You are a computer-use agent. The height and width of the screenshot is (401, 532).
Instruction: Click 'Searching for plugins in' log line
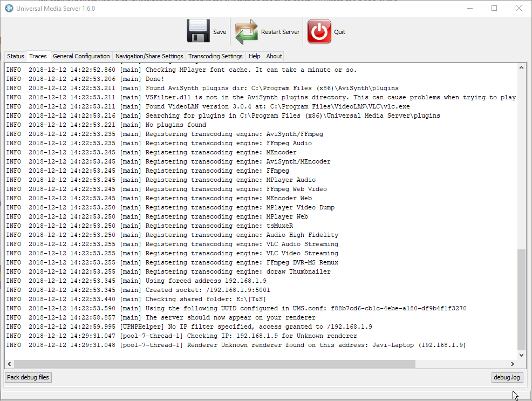[x=223, y=115]
